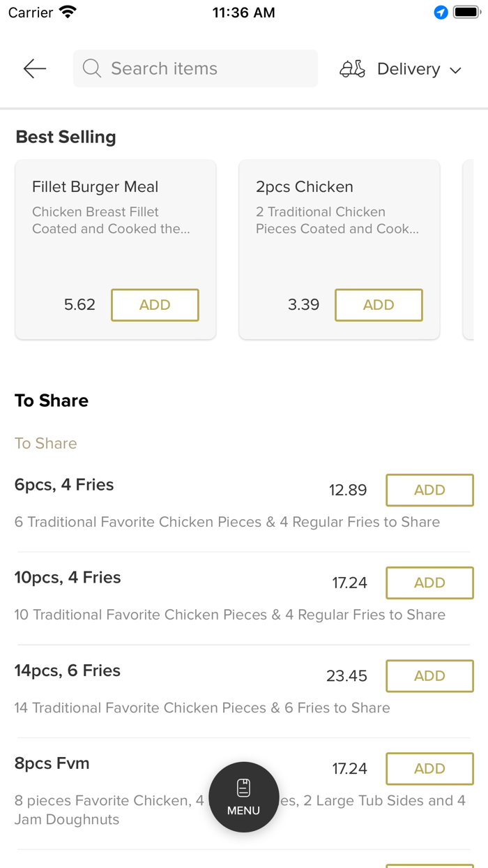The image size is (488, 868).
Task: Collapse the Delivery dropdown next to the scooter
Action: pyautogui.click(x=455, y=70)
